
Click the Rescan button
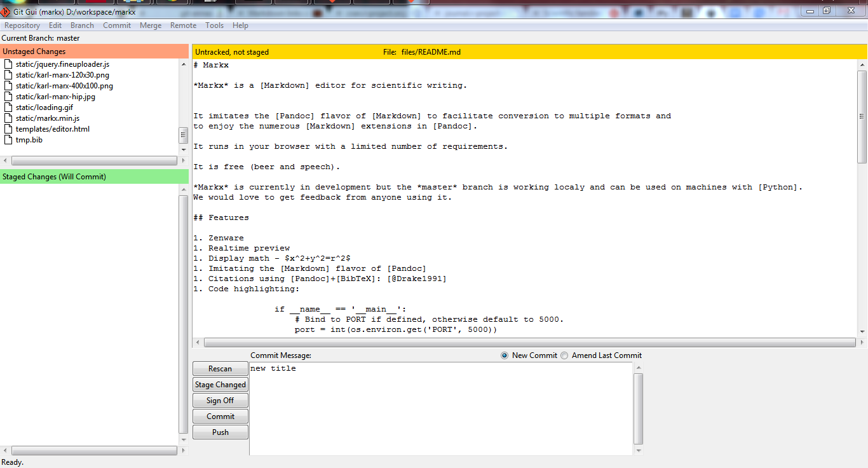tap(220, 369)
